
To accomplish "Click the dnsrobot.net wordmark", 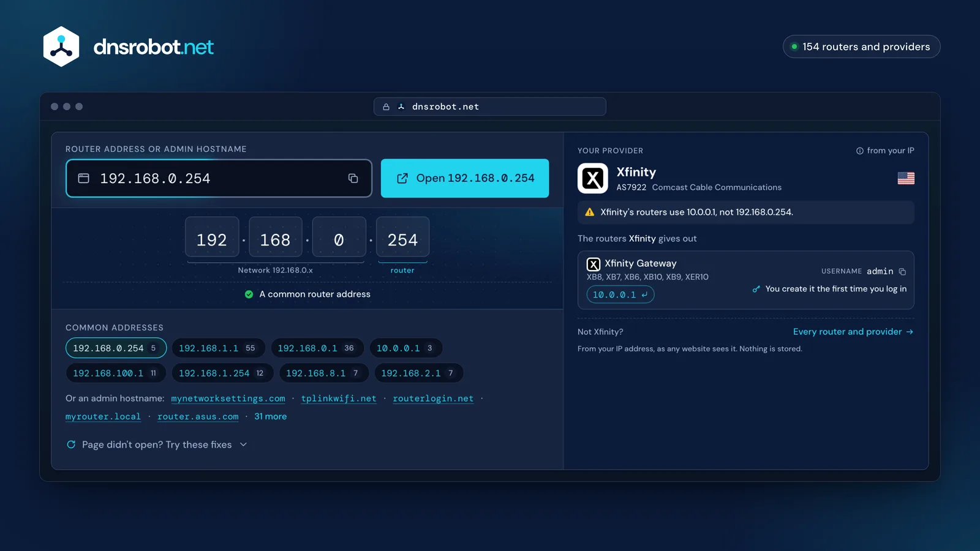I will [x=153, y=47].
